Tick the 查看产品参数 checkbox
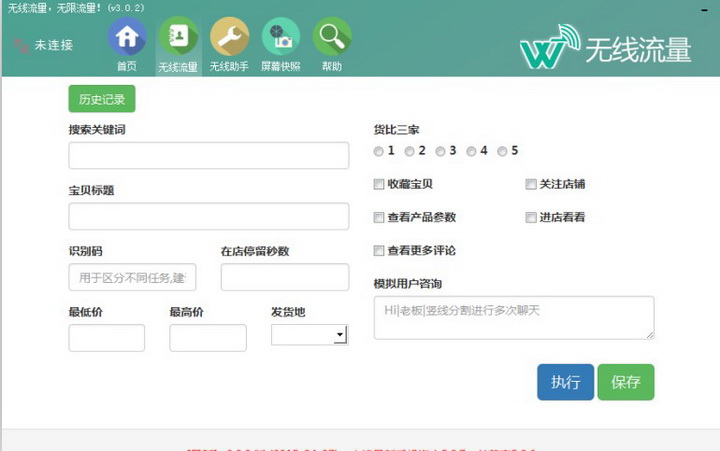The width and height of the screenshot is (720, 451). click(379, 217)
